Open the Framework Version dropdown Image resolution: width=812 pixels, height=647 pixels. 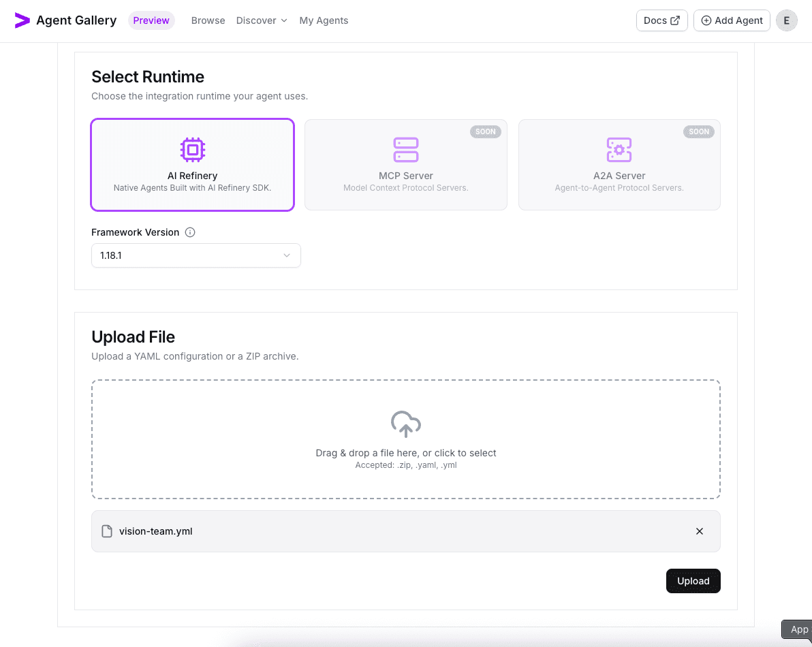point(196,255)
